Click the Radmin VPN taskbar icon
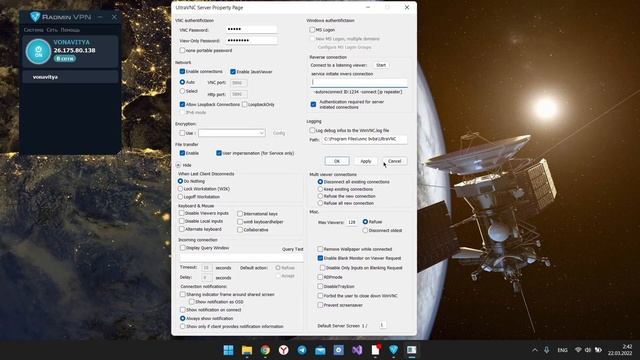This screenshot has width=640, height=360. point(393,350)
